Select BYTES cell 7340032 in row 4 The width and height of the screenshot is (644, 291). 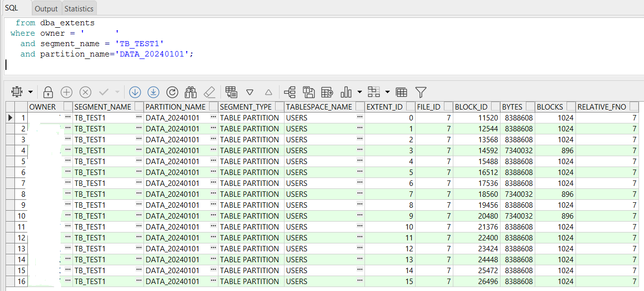coord(517,150)
